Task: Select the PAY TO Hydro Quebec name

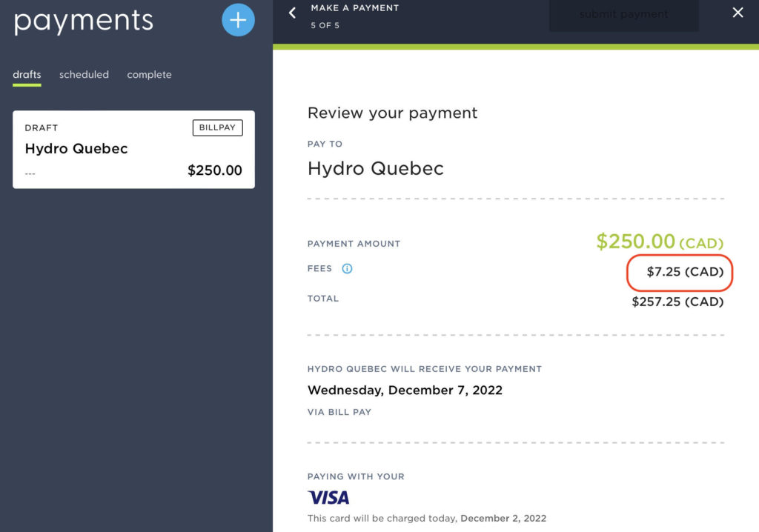Action: [375, 168]
